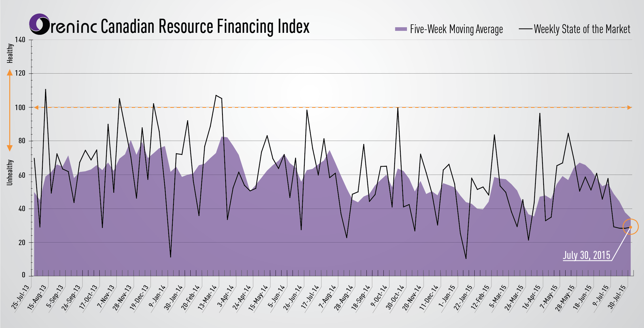Click the Oreninc purple swirl logo
644x328 pixels.
(40, 24)
